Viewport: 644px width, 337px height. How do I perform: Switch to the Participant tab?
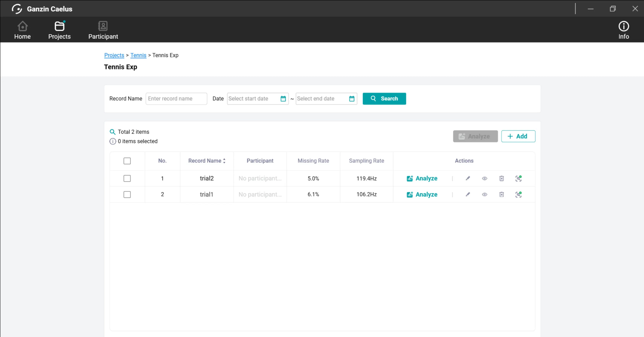click(103, 30)
